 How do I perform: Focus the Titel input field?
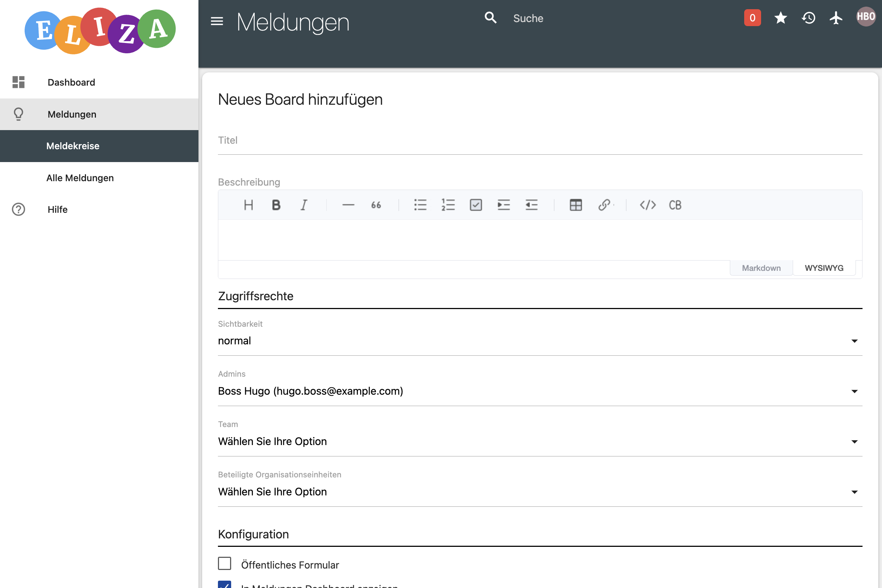click(540, 141)
